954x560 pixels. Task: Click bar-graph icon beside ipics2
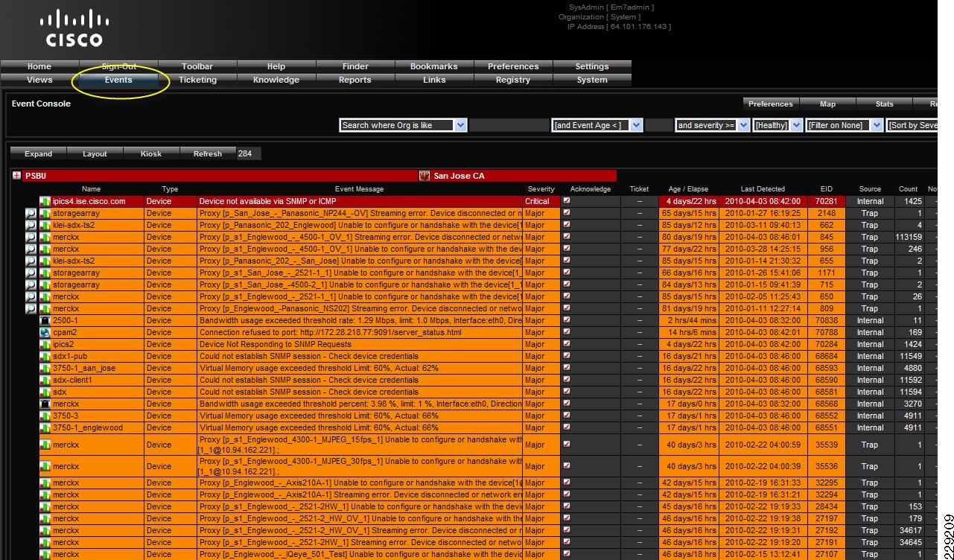click(45, 344)
